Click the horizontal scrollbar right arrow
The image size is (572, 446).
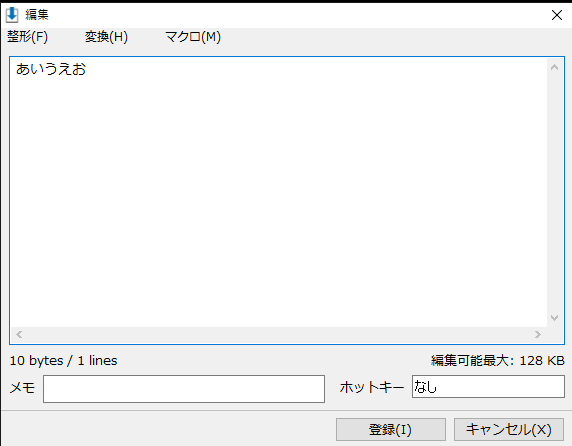coord(538,334)
